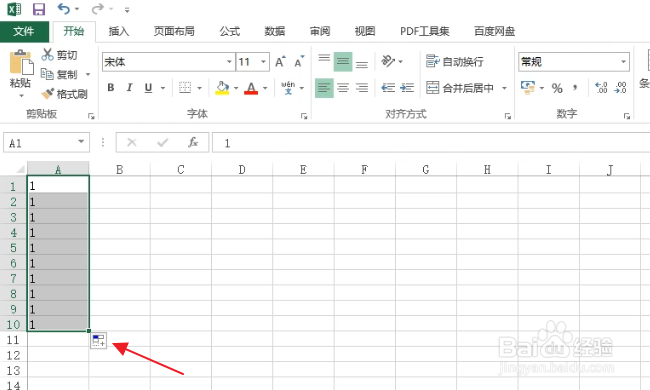
Task: Click the select-all corner triangle
Action: 19,169
